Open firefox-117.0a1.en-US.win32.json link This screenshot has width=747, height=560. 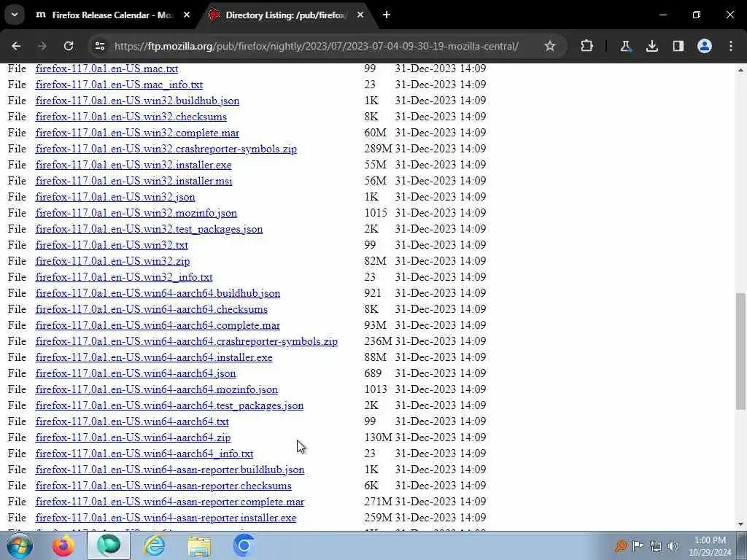[115, 197]
